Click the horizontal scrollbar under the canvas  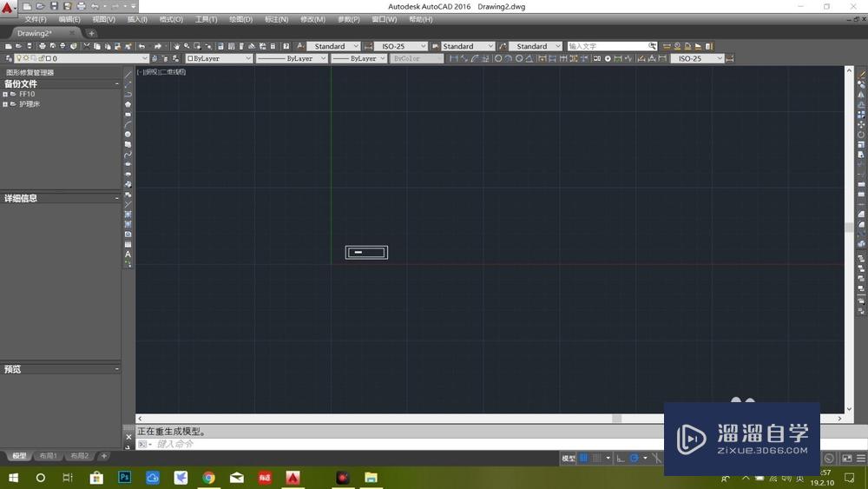[490, 419]
